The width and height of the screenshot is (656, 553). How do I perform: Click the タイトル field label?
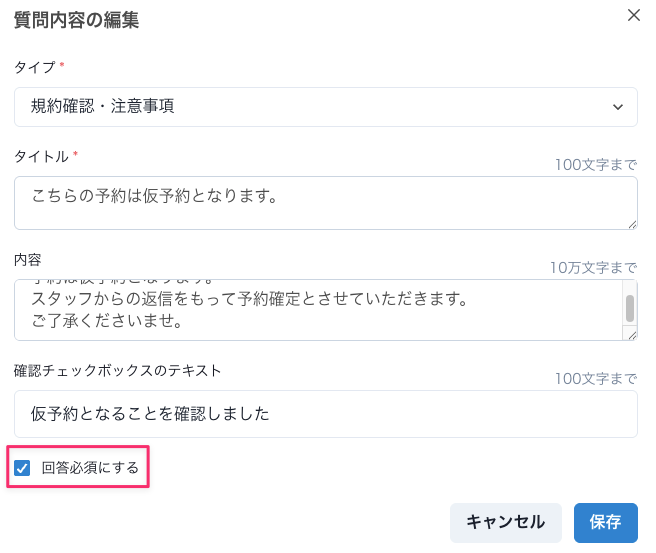click(x=41, y=157)
